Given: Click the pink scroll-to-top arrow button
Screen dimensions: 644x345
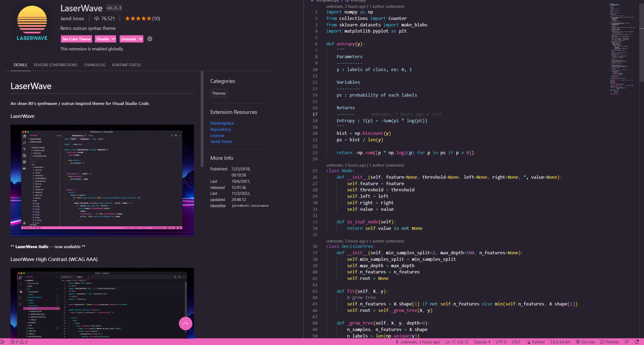Looking at the screenshot, I should click(185, 323).
